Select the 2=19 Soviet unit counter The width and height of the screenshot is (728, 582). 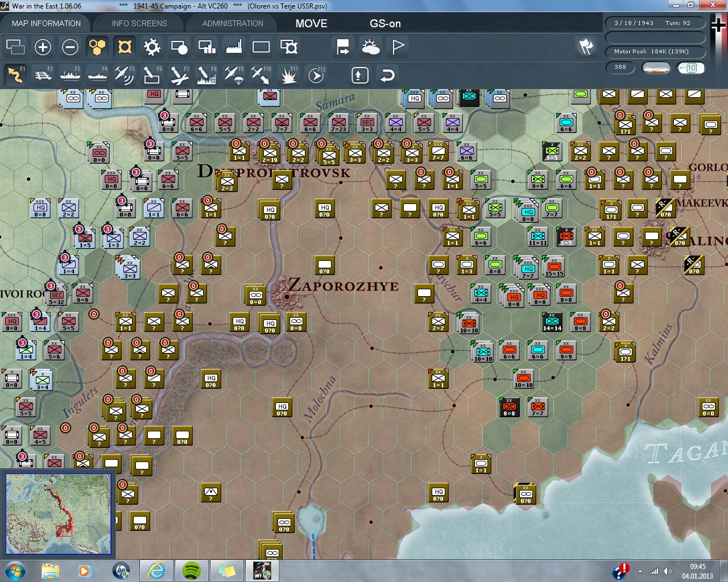269,153
